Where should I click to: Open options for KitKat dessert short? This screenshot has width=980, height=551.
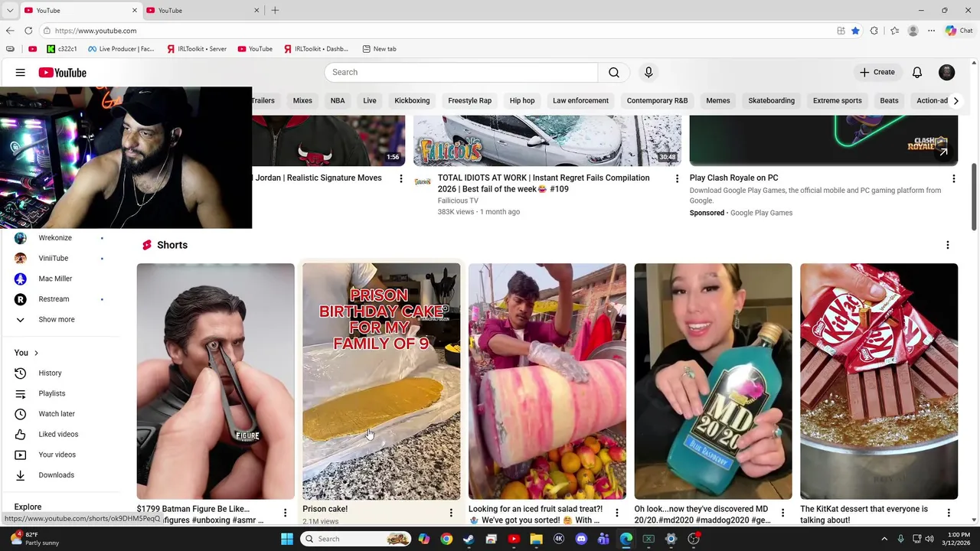tap(949, 513)
